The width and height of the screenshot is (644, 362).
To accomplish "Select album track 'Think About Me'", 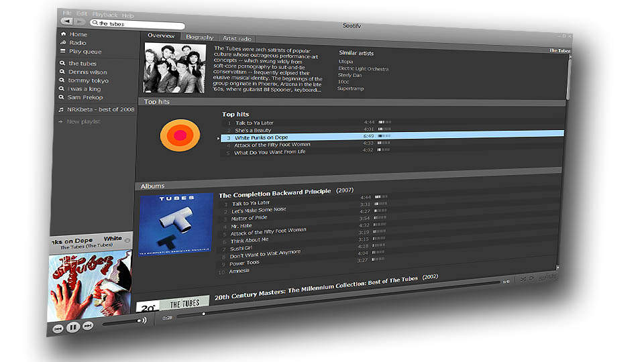I will coord(250,241).
